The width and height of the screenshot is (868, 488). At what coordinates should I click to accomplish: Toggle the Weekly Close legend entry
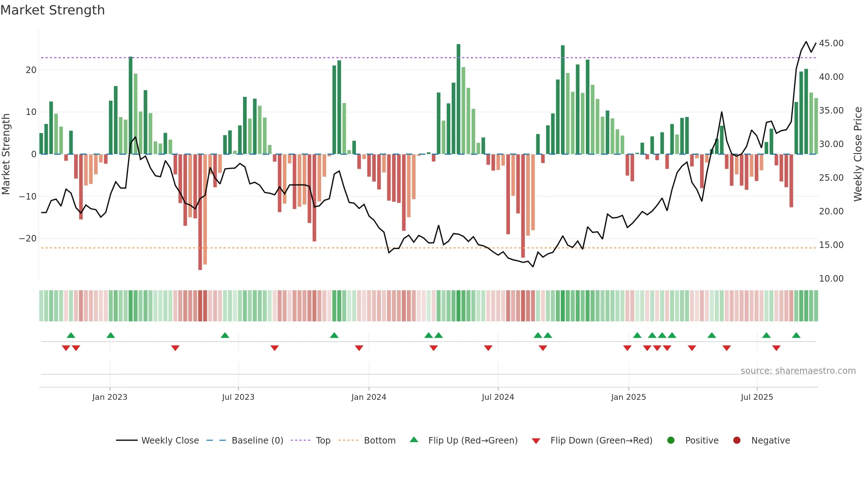157,440
